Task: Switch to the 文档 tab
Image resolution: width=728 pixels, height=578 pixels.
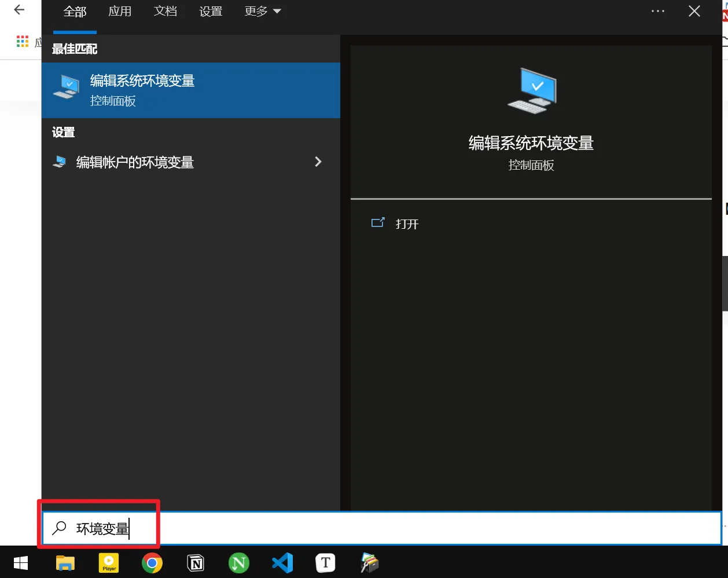Action: [166, 12]
